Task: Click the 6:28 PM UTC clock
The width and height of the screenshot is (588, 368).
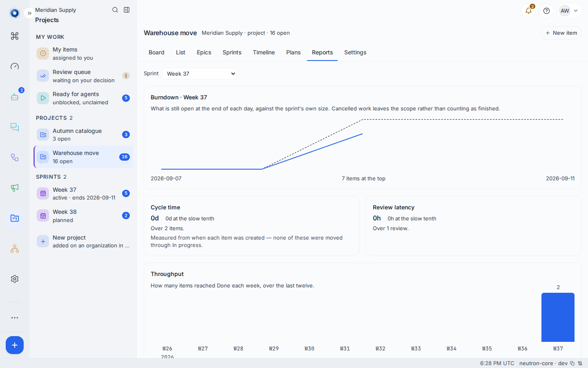Action: pos(497,363)
